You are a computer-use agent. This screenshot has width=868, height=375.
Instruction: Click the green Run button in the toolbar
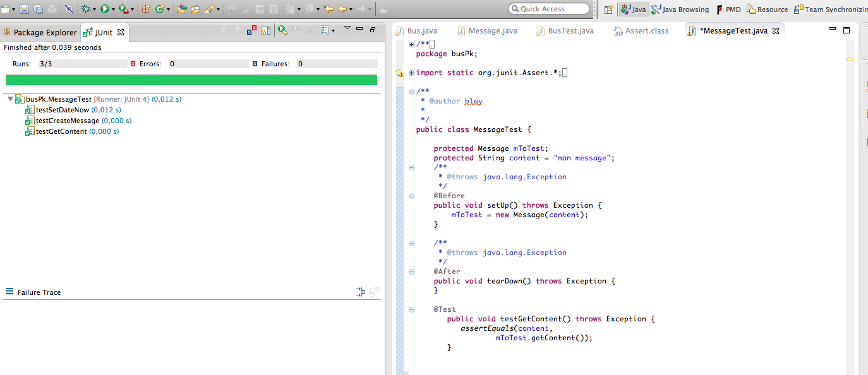(104, 9)
